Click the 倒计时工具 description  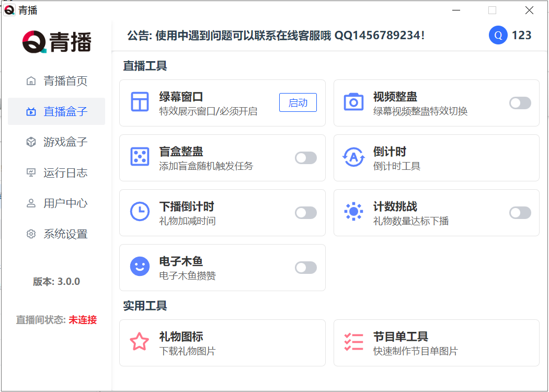pos(396,166)
